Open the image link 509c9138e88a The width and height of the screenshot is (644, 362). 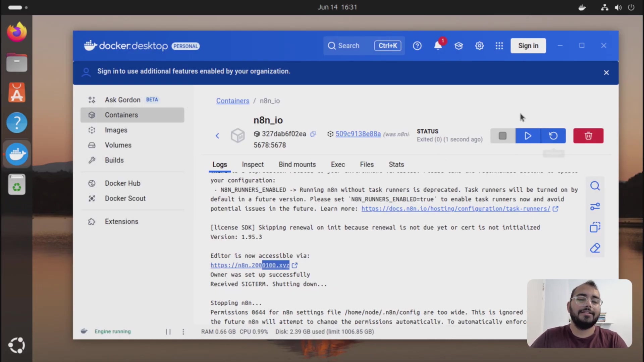pyautogui.click(x=358, y=134)
